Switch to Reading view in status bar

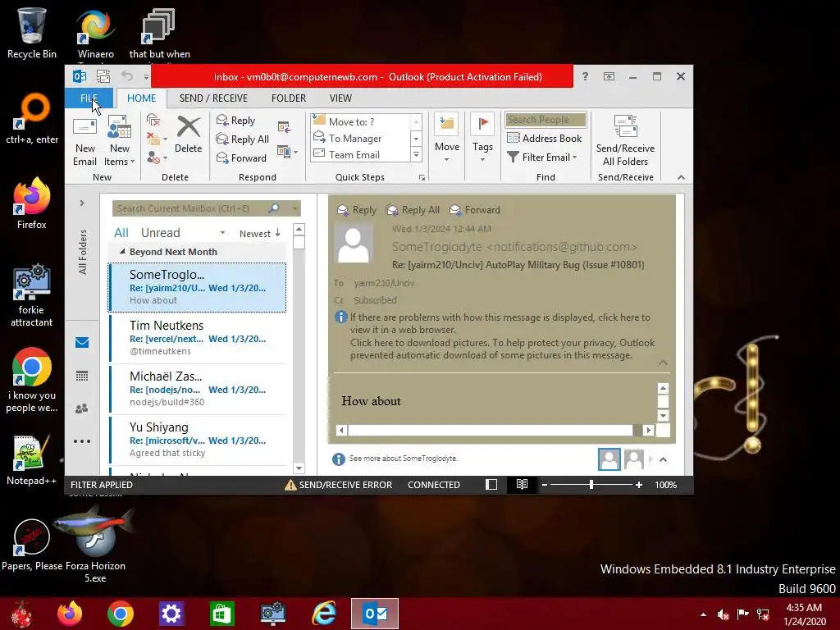tap(522, 485)
